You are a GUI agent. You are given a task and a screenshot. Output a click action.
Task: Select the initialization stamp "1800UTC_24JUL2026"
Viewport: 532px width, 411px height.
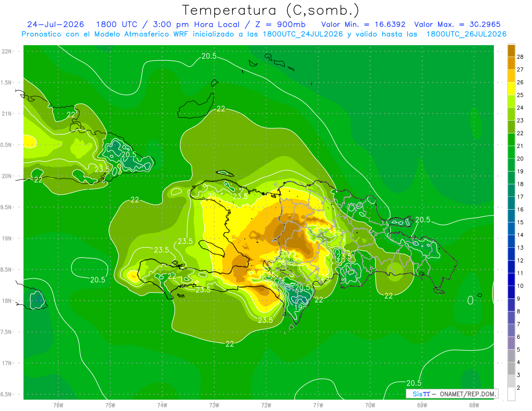pos(303,34)
